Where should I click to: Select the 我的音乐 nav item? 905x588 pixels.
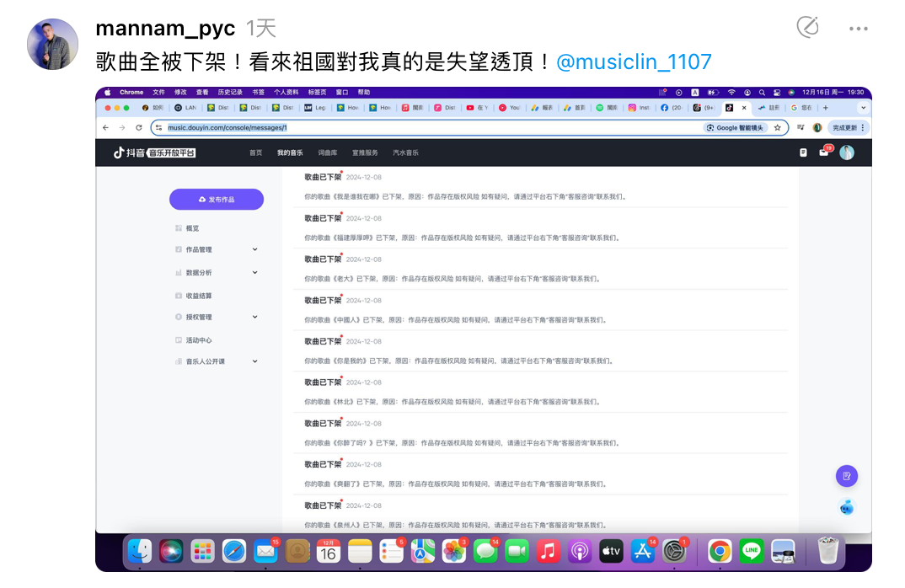[290, 153]
